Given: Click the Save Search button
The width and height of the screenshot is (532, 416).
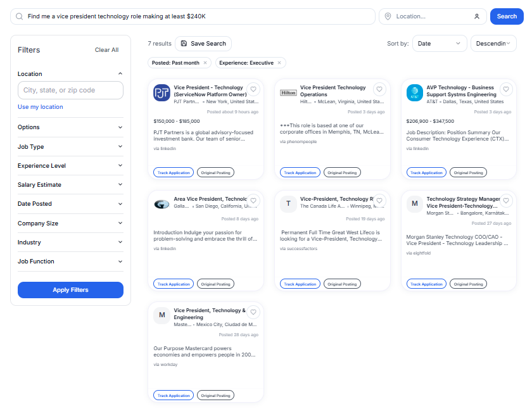Looking at the screenshot, I should click(x=203, y=43).
